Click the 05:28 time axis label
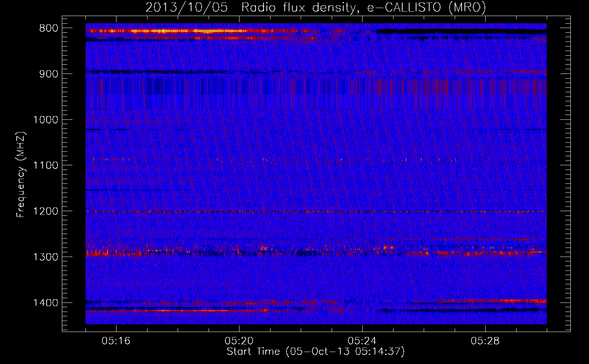 pos(485,341)
